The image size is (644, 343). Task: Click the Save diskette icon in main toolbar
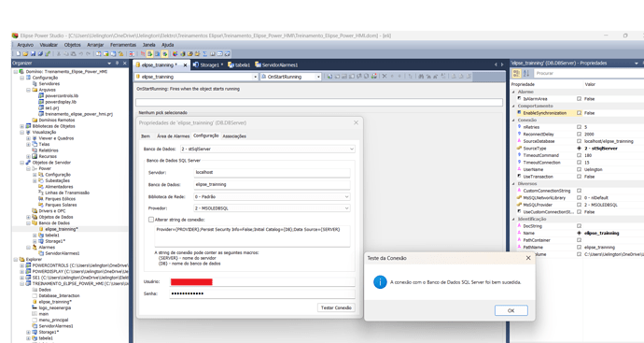coord(33,53)
